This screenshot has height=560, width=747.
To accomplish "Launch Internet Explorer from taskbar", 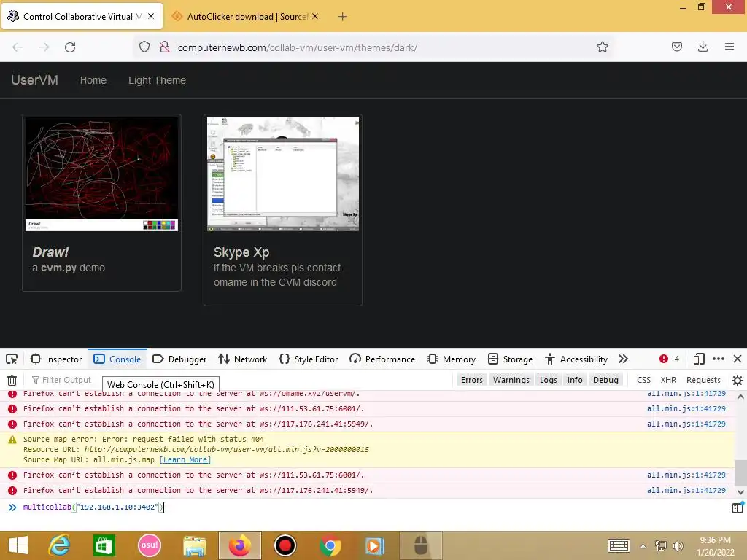I will pos(59,545).
